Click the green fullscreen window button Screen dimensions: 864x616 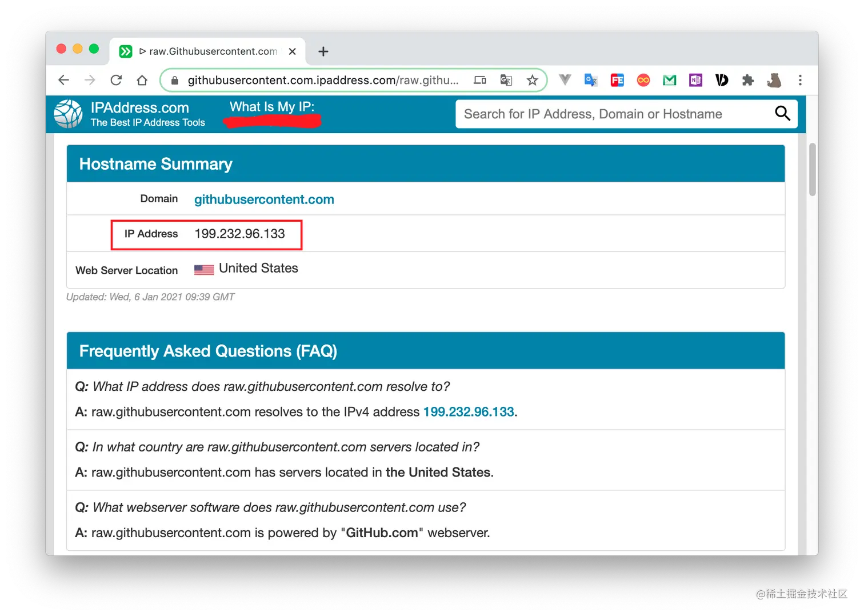(x=94, y=49)
